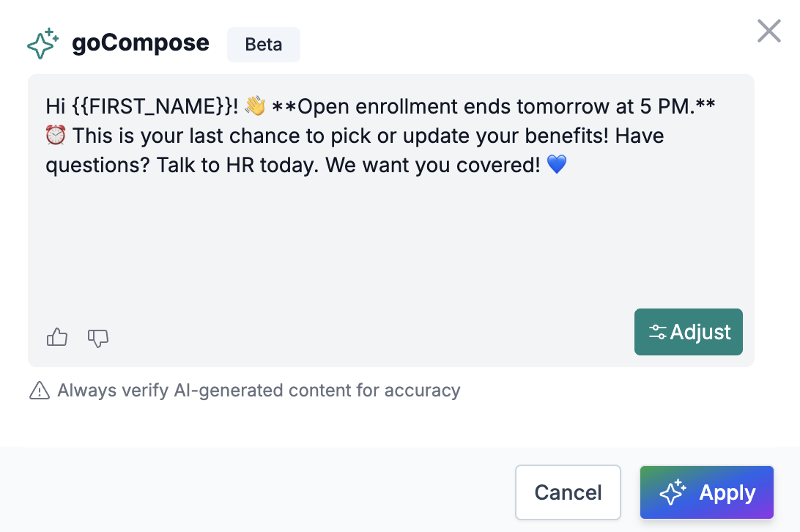The height and width of the screenshot is (532, 800).
Task: Click the Beta badge
Action: coord(264,45)
